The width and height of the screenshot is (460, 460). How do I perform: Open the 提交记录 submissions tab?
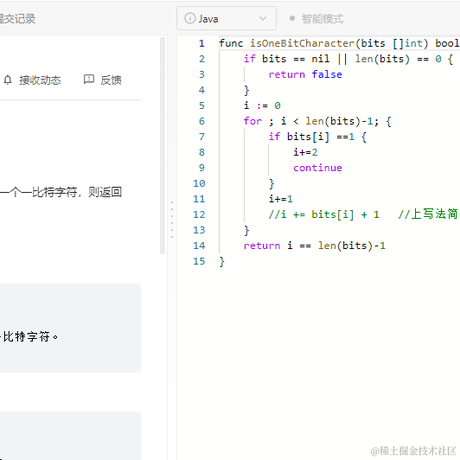(x=17, y=19)
